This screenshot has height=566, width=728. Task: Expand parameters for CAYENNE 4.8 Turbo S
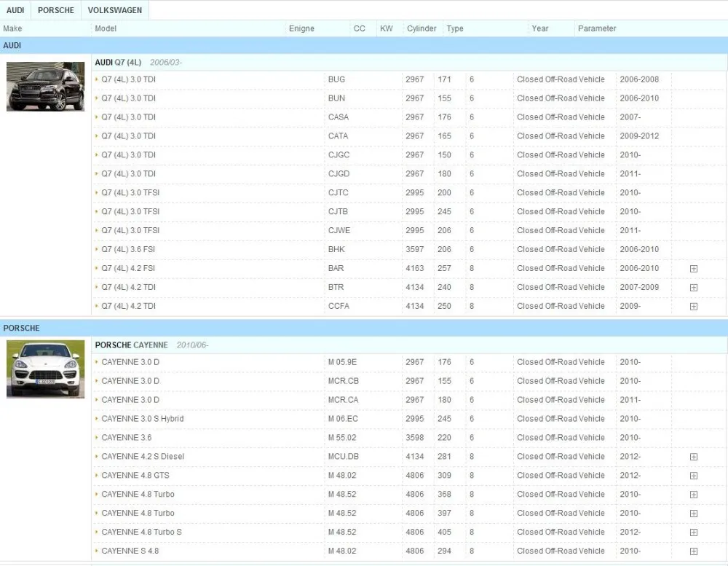click(x=694, y=532)
